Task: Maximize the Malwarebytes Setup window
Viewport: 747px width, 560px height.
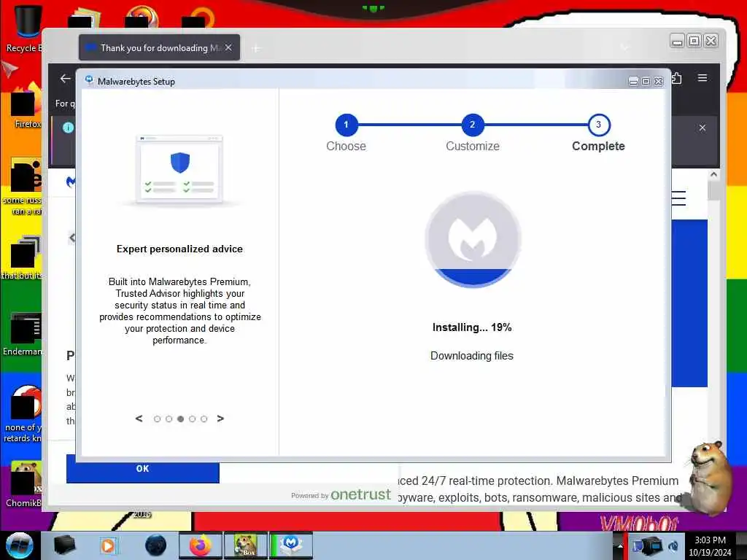Action: (x=646, y=82)
